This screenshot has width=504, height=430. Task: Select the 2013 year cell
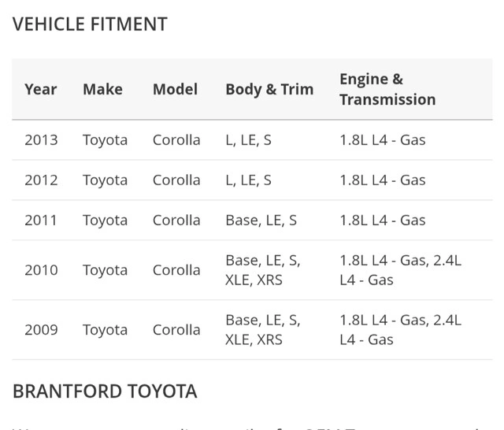click(41, 140)
